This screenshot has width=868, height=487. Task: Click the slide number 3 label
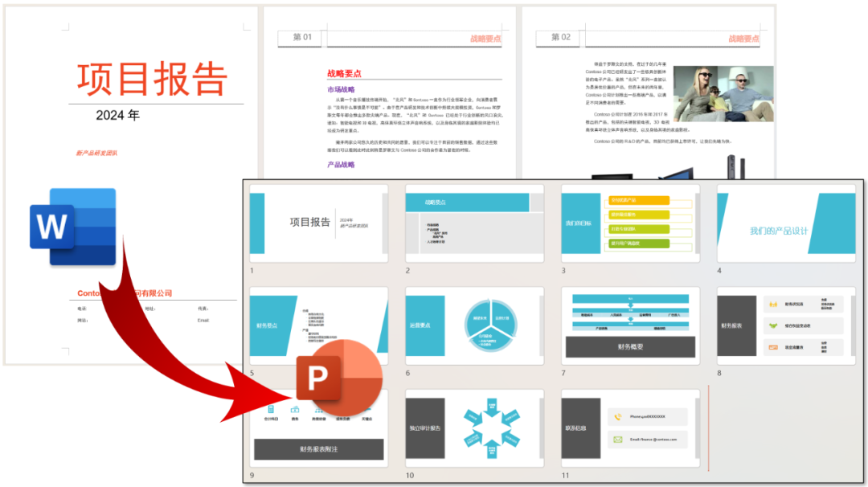point(563,271)
